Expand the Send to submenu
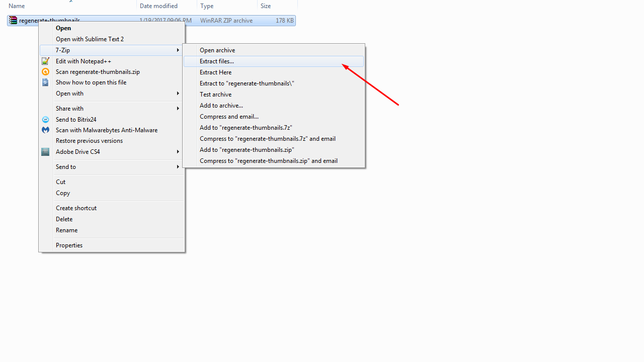The image size is (644, 362). coord(112,167)
